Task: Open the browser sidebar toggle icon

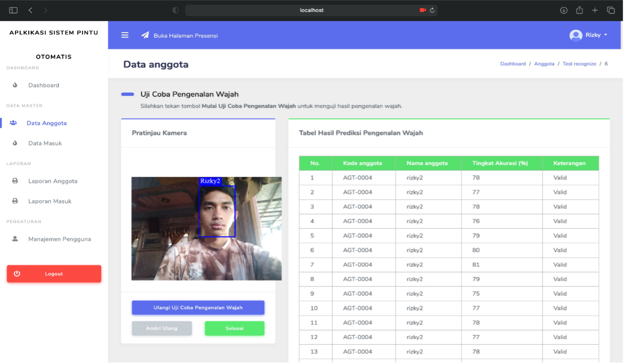Action: [x=13, y=10]
